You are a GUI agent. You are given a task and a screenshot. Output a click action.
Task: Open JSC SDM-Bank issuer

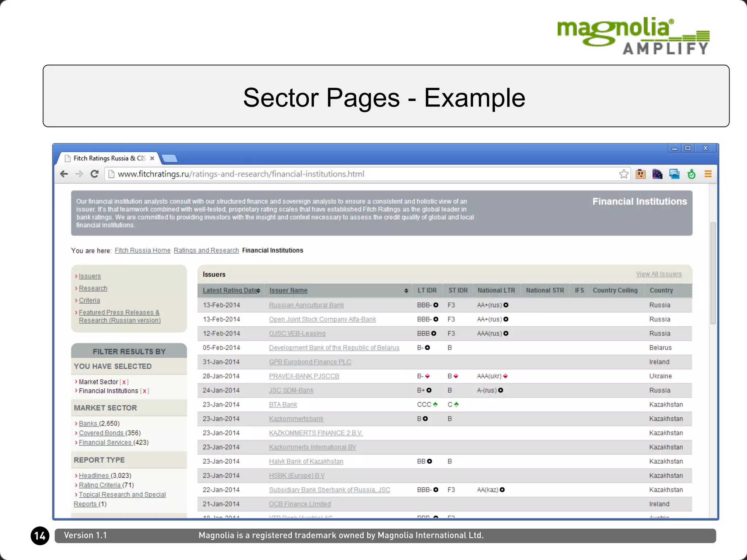pos(291,390)
